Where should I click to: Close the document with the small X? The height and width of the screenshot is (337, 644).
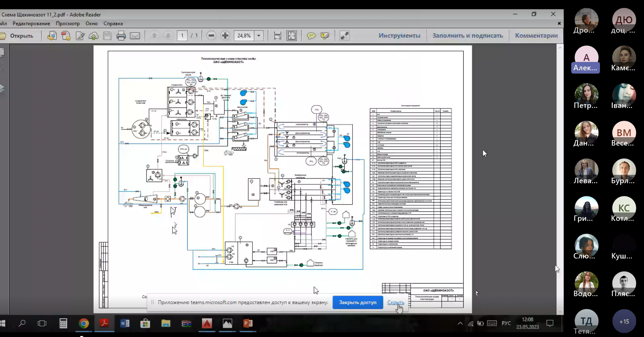[x=559, y=23]
